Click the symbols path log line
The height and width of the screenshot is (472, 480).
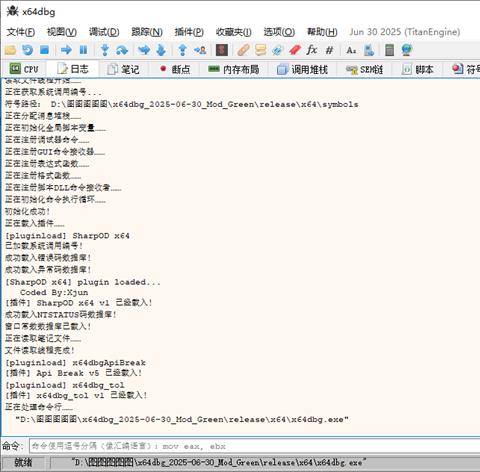click(x=182, y=104)
